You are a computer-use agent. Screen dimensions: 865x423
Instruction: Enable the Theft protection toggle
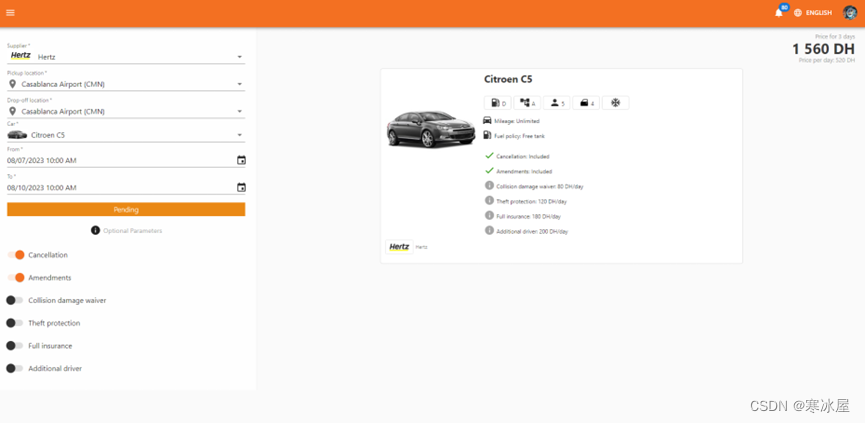tap(15, 323)
